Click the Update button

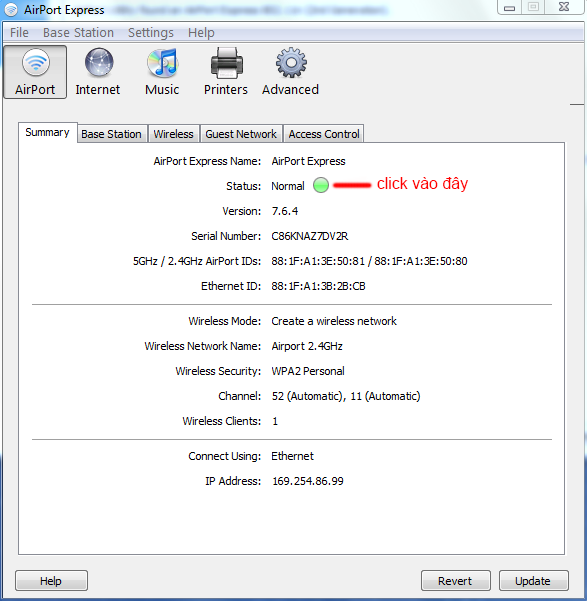pos(533,581)
